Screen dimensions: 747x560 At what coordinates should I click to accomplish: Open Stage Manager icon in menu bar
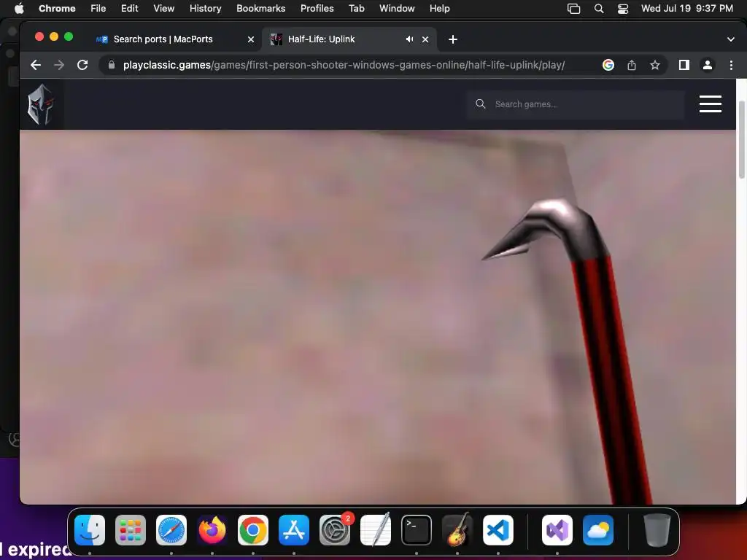pyautogui.click(x=573, y=9)
